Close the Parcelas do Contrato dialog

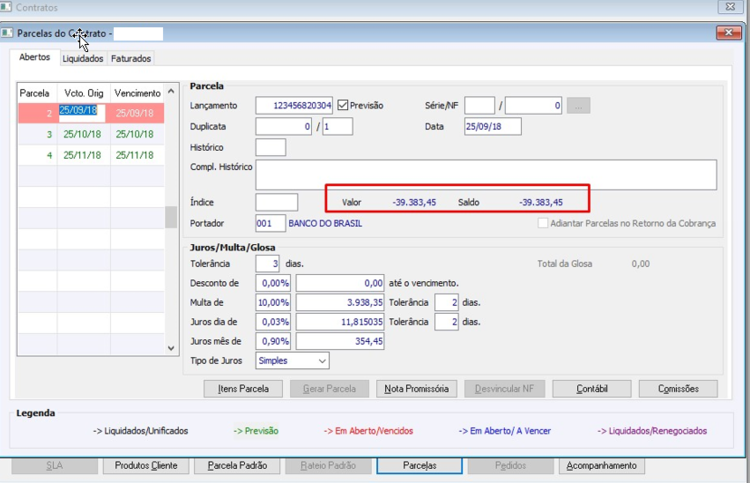tap(728, 33)
